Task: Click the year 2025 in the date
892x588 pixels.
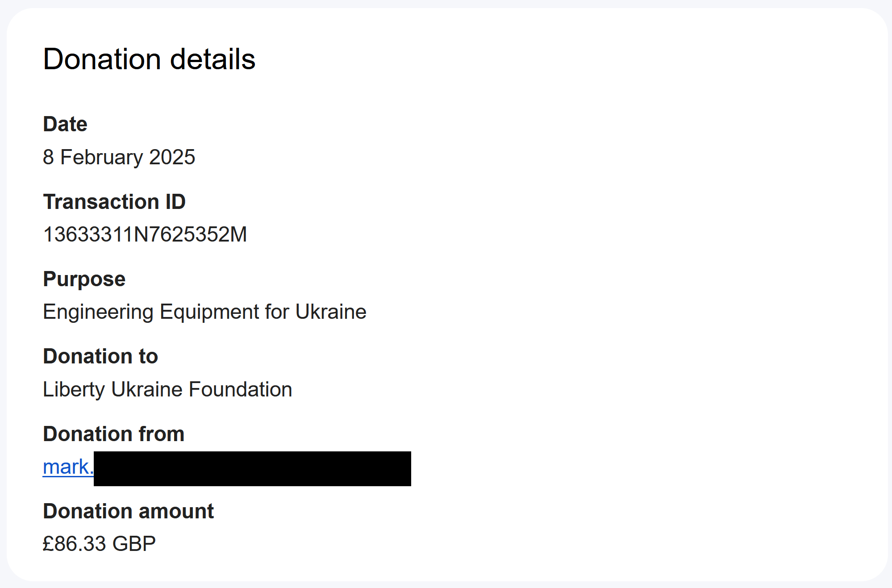Action: click(172, 157)
